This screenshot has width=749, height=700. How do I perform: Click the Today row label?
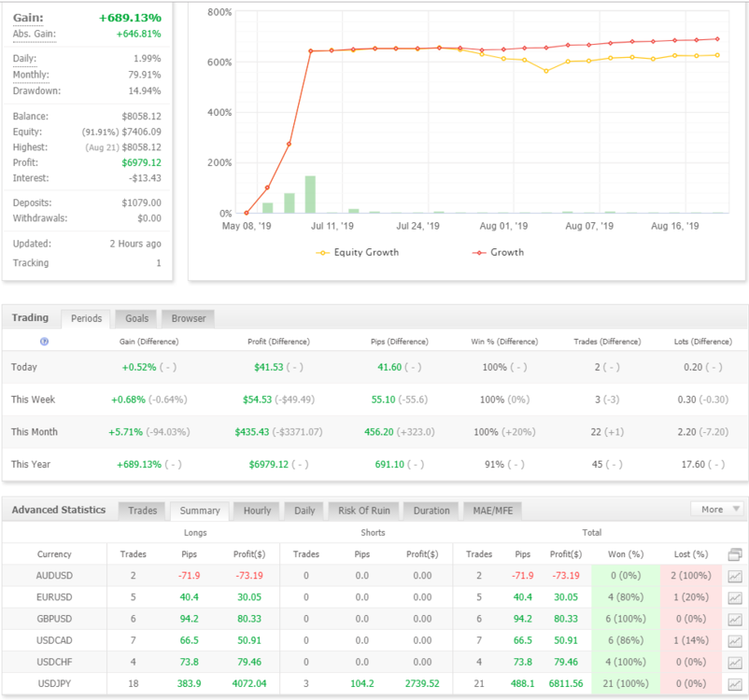click(x=24, y=367)
